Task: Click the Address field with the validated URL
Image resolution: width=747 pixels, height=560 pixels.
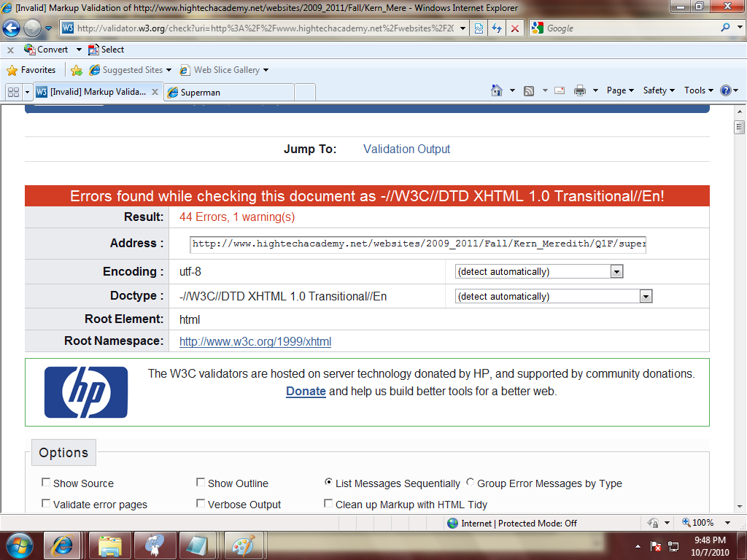Action: click(x=418, y=244)
